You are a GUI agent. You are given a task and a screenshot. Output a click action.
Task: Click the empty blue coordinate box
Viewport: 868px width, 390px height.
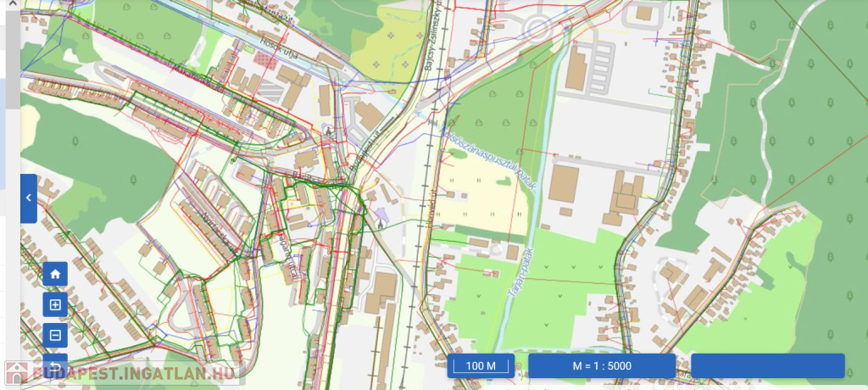pos(768,365)
